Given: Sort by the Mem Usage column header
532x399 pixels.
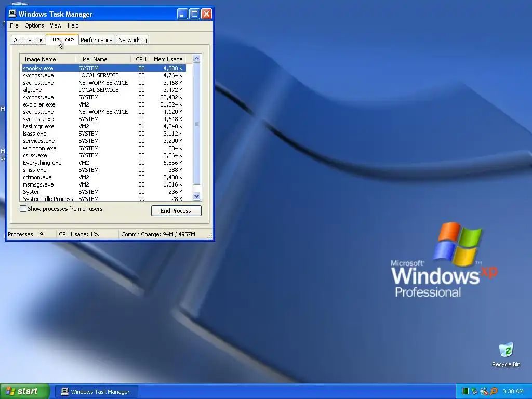Looking at the screenshot, I should [168, 59].
